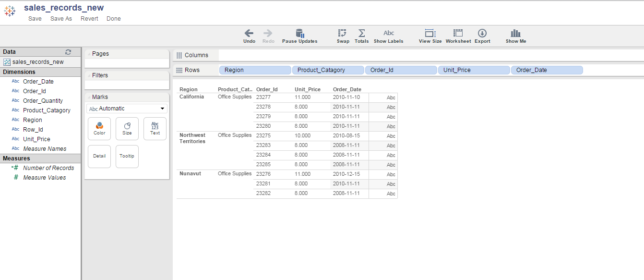The width and height of the screenshot is (644, 280).
Task: Click Revert link
Action: tap(89, 19)
